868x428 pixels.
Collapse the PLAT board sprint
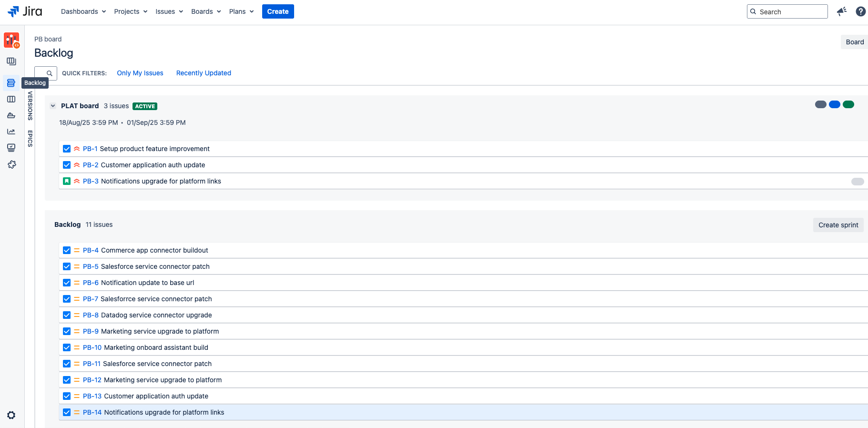coord(53,106)
